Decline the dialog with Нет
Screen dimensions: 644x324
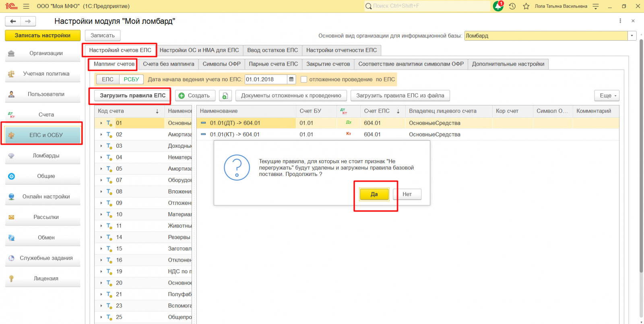coord(407,194)
